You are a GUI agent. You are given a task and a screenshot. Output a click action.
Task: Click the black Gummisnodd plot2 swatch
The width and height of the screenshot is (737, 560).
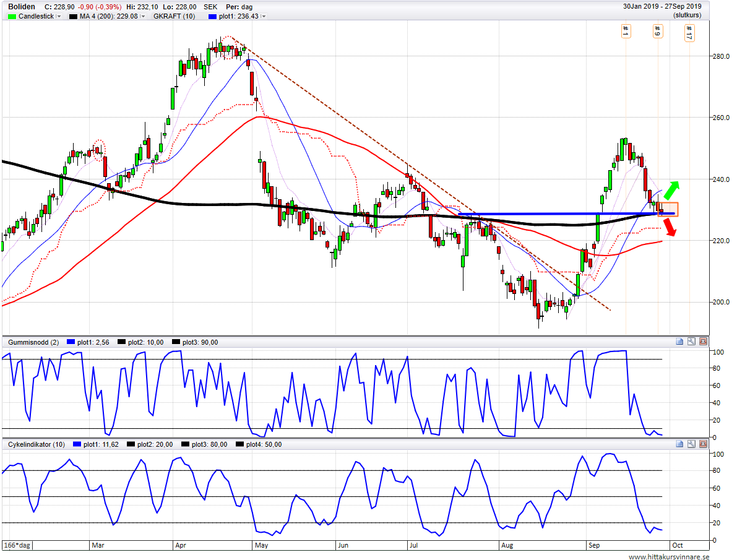122,342
